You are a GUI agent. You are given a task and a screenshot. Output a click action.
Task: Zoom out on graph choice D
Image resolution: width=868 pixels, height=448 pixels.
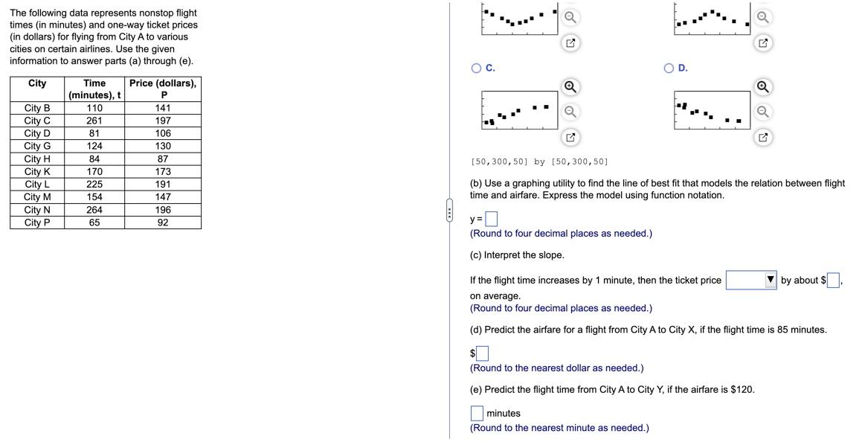pyautogui.click(x=761, y=111)
